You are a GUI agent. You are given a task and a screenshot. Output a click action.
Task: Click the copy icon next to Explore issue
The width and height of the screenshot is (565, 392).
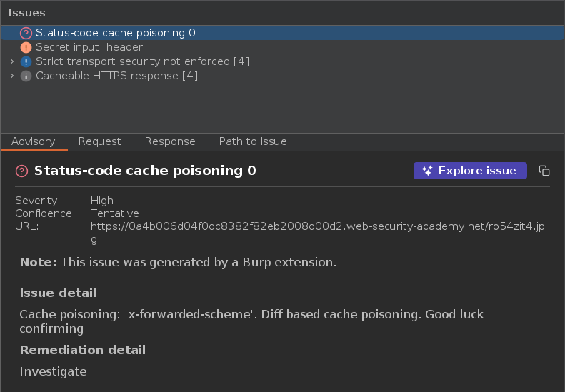(x=544, y=171)
